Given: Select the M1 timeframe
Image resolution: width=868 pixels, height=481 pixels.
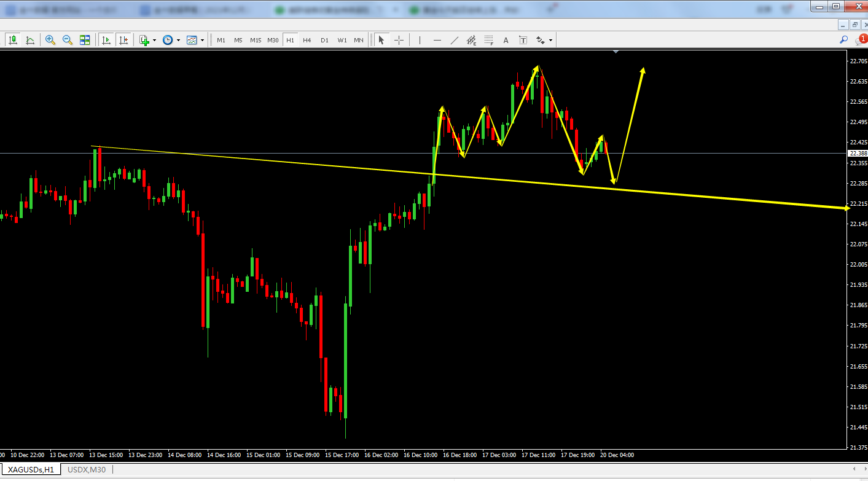Looking at the screenshot, I should point(221,40).
